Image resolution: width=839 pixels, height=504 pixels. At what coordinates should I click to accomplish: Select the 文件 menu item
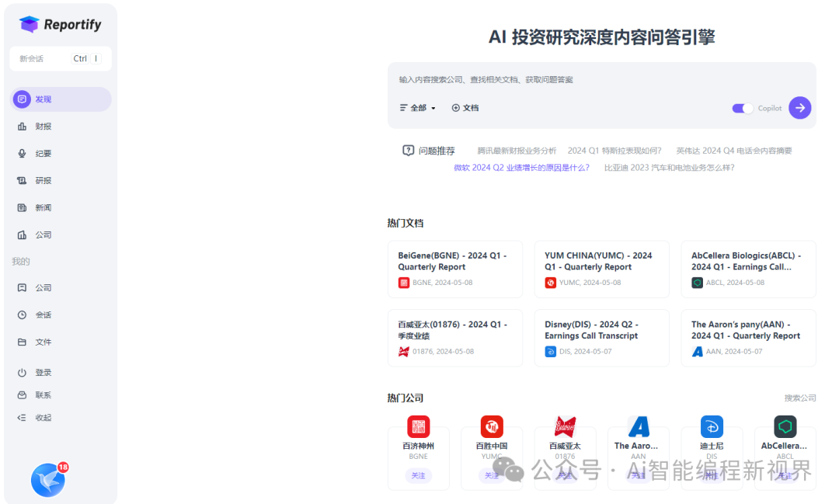[x=61, y=342]
